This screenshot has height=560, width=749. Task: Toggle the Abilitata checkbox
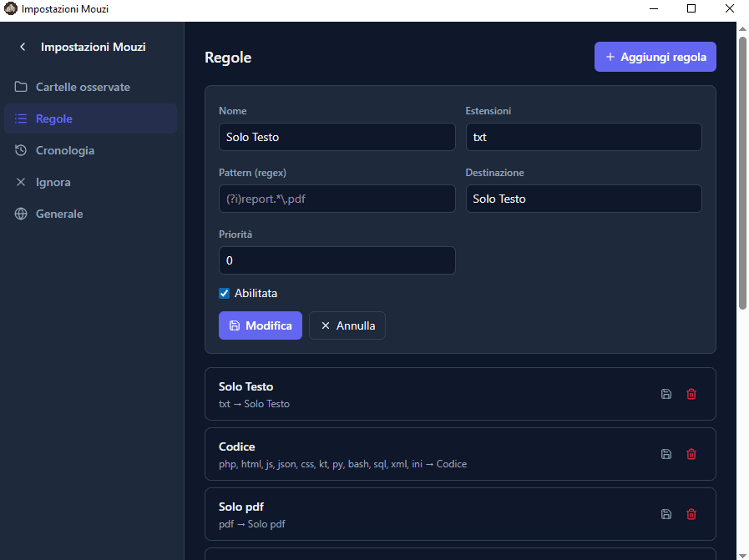click(x=224, y=293)
